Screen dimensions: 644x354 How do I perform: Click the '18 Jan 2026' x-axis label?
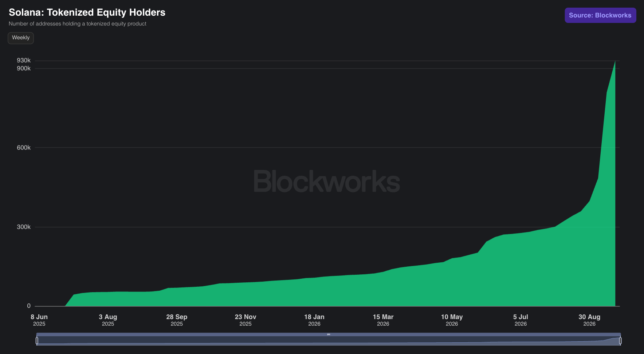click(314, 320)
